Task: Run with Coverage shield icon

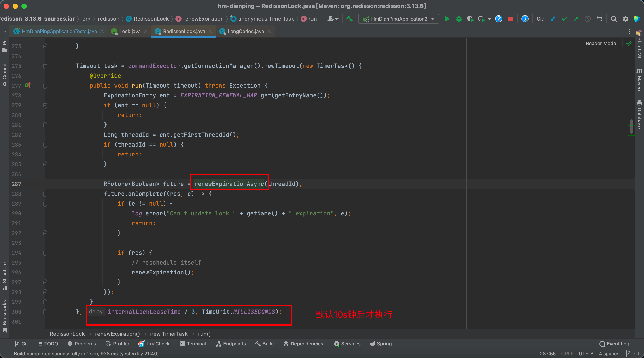Action: (x=470, y=19)
